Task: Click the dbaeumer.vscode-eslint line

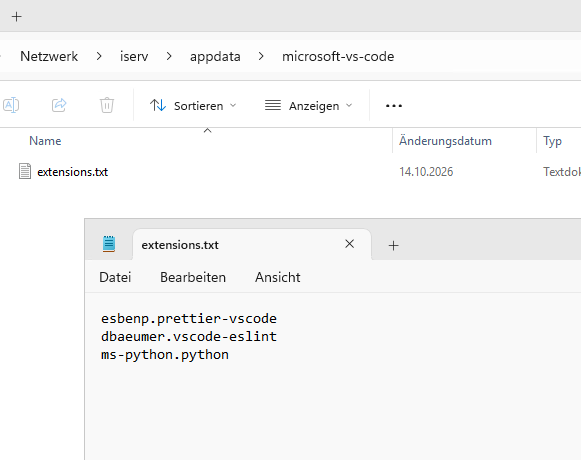Action: click(x=189, y=337)
